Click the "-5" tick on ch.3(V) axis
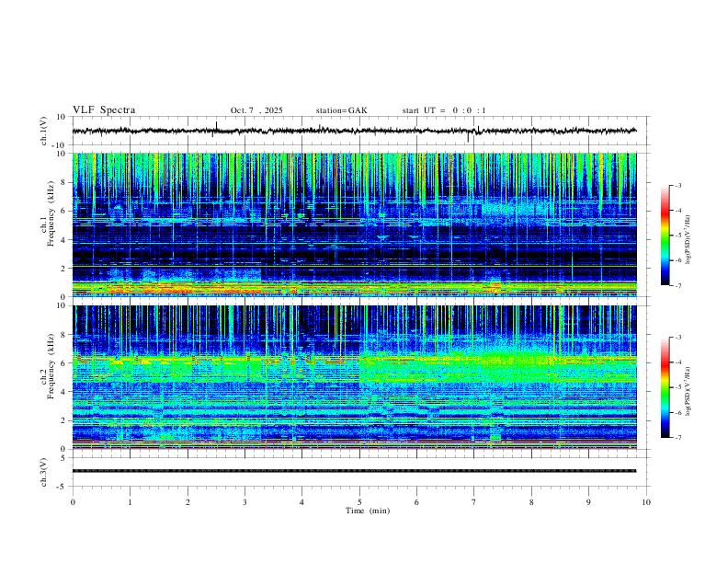728x563 pixels. [63, 487]
